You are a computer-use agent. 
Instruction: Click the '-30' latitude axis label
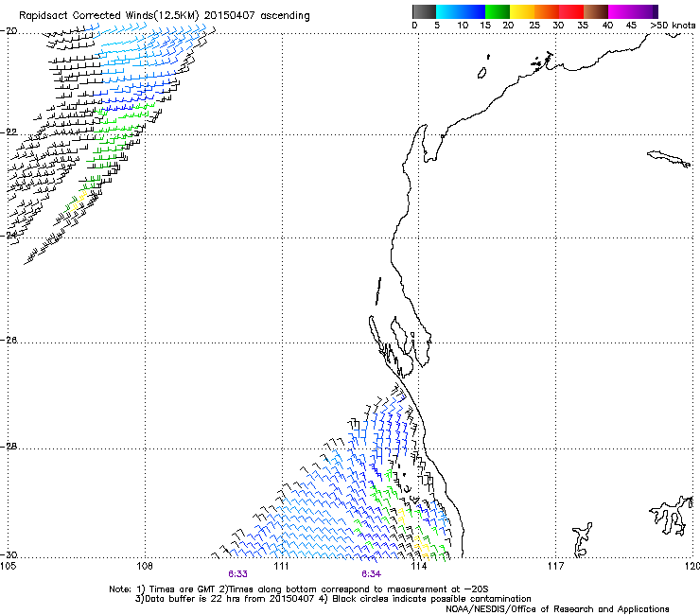coord(9,554)
